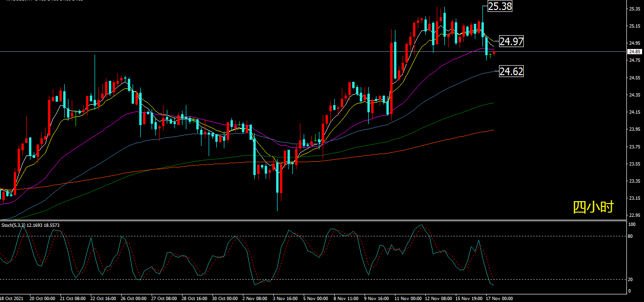Click the 22 Oct 16:00 time label
Viewport: 644px width, 302px height.
(x=103, y=298)
